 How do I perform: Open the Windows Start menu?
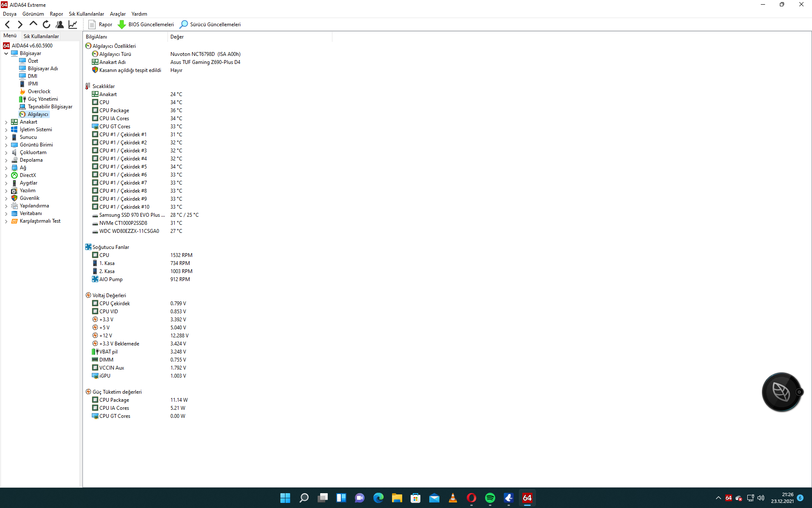point(285,498)
